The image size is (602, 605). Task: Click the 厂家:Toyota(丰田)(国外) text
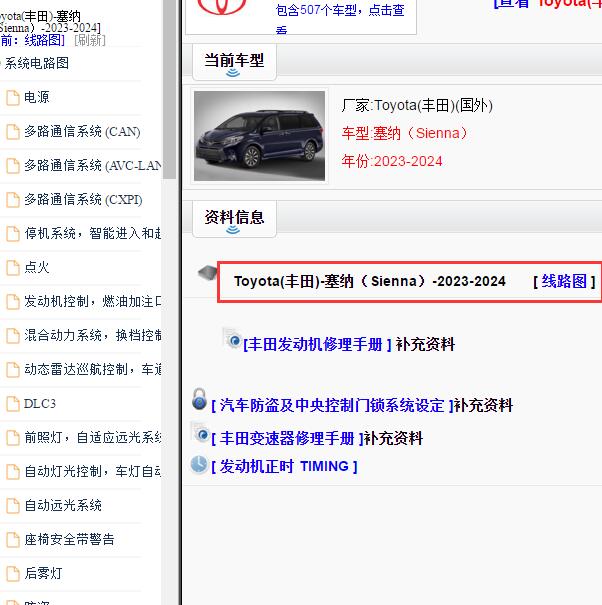[417, 105]
